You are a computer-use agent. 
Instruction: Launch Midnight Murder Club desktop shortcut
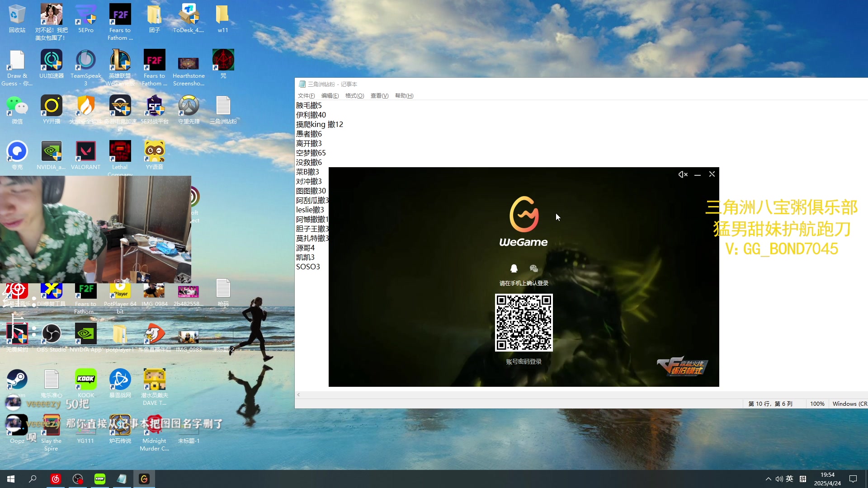[x=155, y=433]
